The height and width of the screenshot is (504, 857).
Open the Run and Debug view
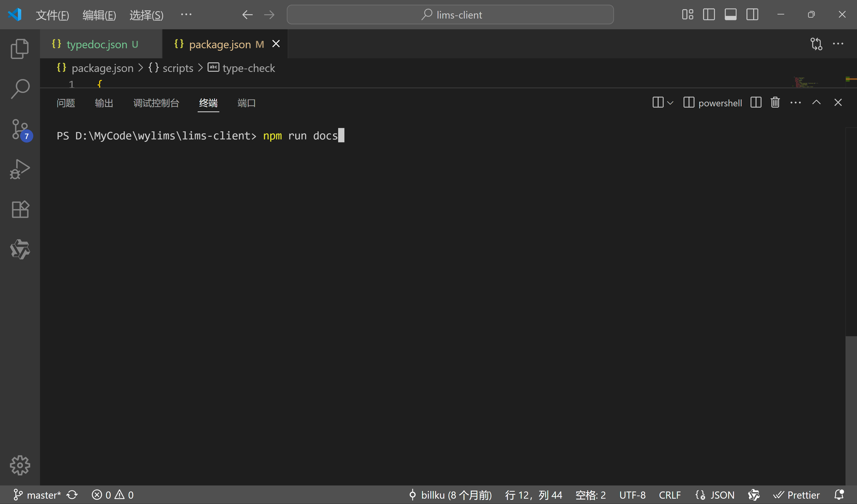pyautogui.click(x=19, y=169)
